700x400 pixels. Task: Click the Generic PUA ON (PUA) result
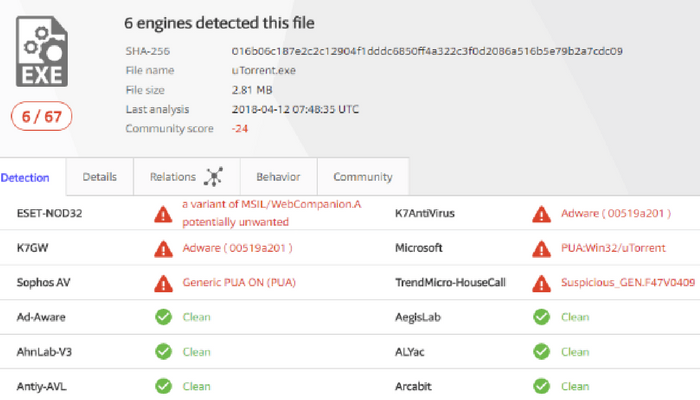(239, 283)
